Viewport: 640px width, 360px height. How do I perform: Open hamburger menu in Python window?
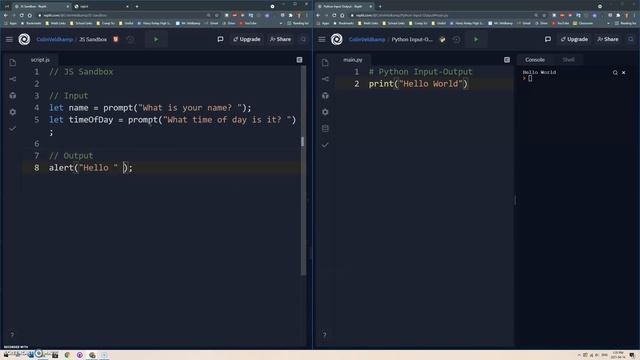point(322,40)
